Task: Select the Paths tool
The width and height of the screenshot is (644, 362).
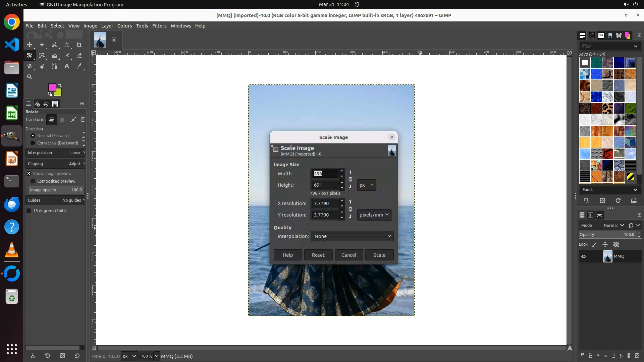Action: [x=54, y=66]
